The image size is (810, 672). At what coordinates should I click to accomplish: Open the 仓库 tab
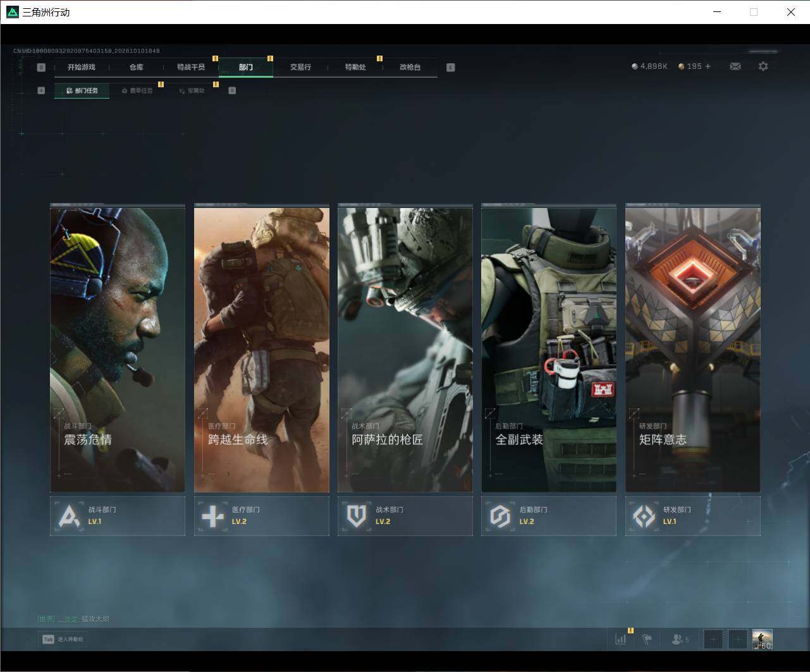pos(137,67)
